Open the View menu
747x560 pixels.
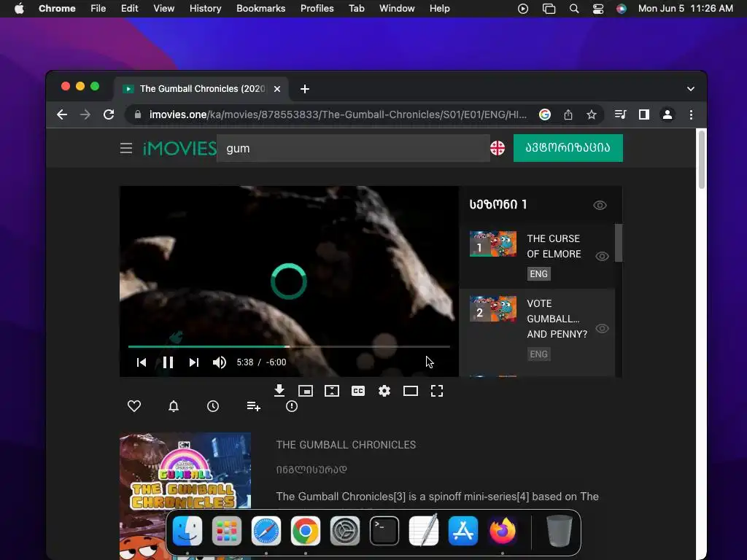163,9
